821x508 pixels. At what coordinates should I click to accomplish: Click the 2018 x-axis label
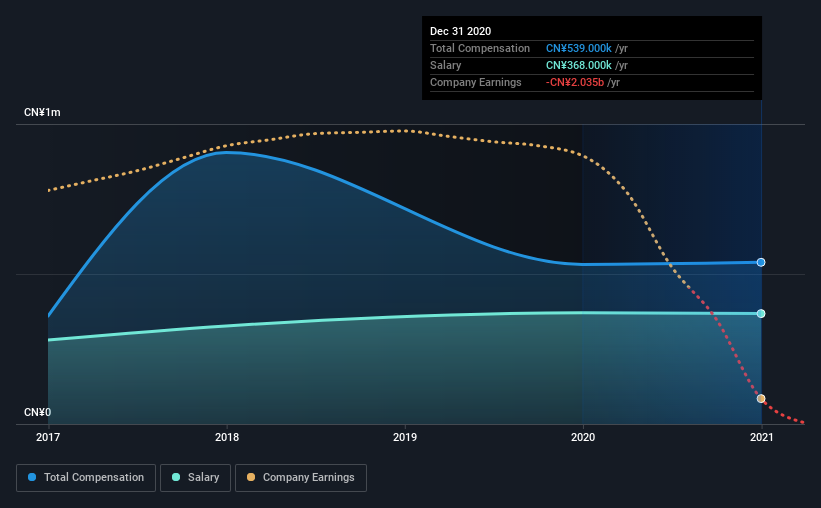[227, 437]
